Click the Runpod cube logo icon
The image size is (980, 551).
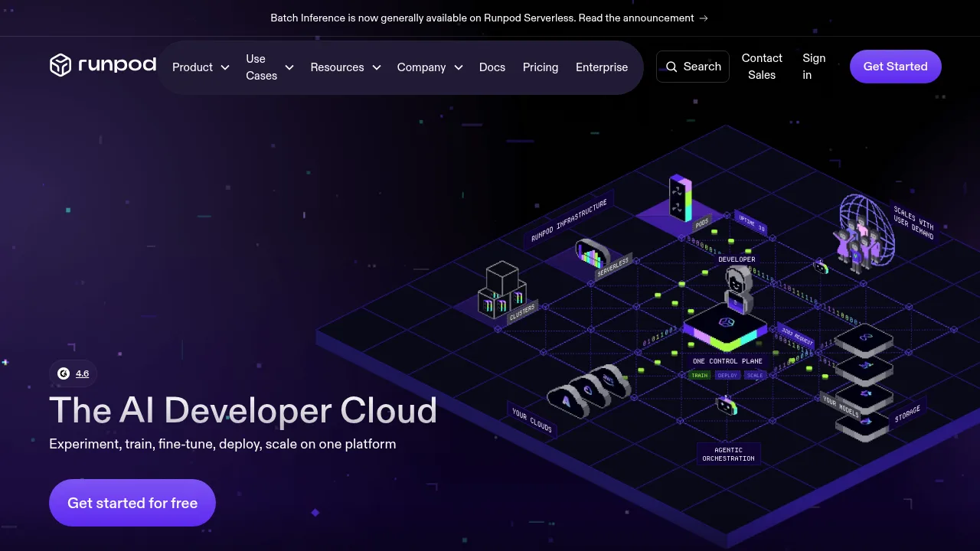(x=60, y=65)
